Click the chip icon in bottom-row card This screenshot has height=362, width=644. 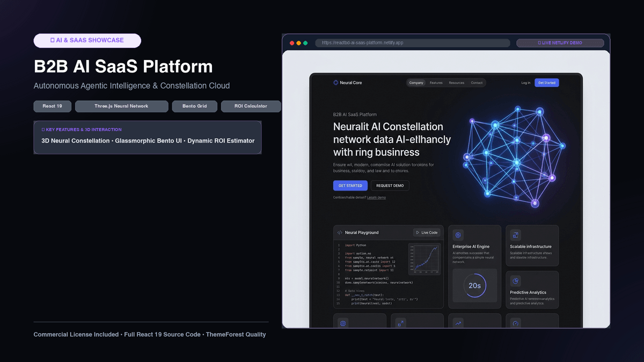(x=343, y=323)
